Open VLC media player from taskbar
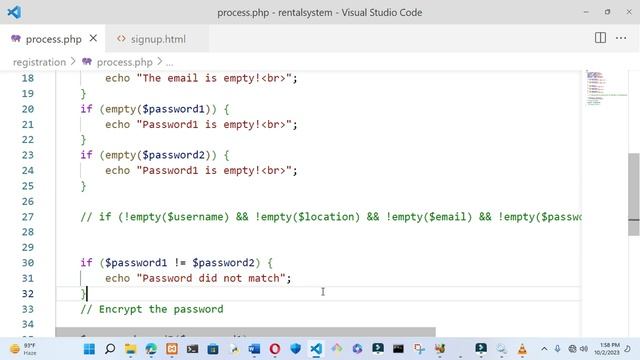Image resolution: width=640 pixels, height=360 pixels. 522,349
